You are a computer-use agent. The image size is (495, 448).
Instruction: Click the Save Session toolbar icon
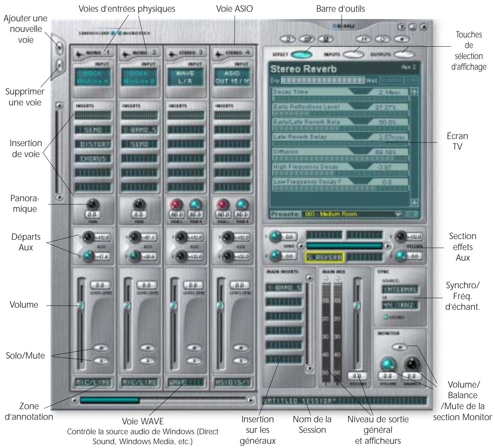click(325, 39)
